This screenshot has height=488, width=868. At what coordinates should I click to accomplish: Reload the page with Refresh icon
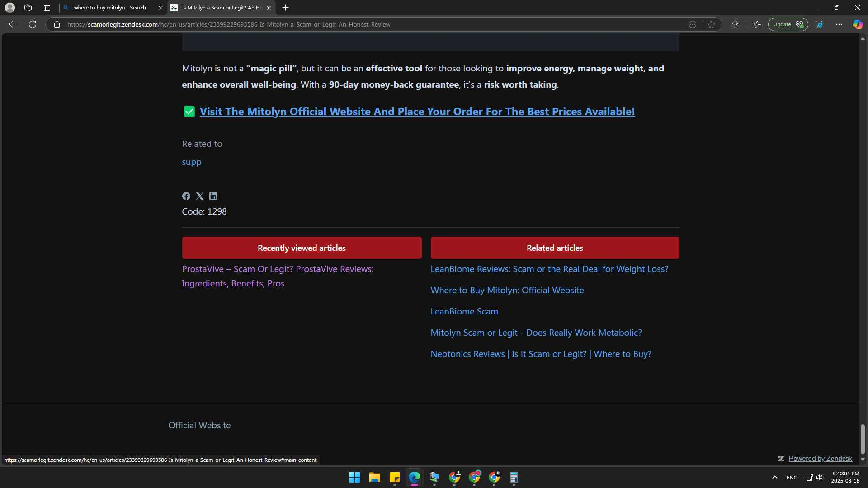[33, 24]
